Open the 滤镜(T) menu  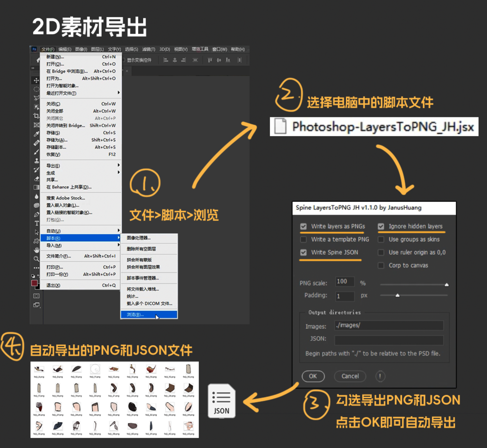[149, 49]
